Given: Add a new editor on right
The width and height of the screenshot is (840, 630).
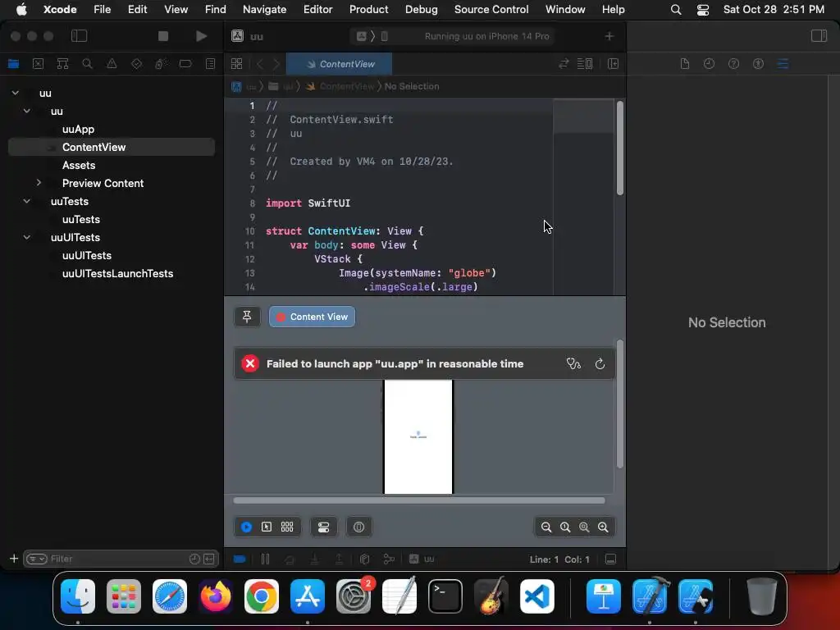Looking at the screenshot, I should tap(614, 64).
